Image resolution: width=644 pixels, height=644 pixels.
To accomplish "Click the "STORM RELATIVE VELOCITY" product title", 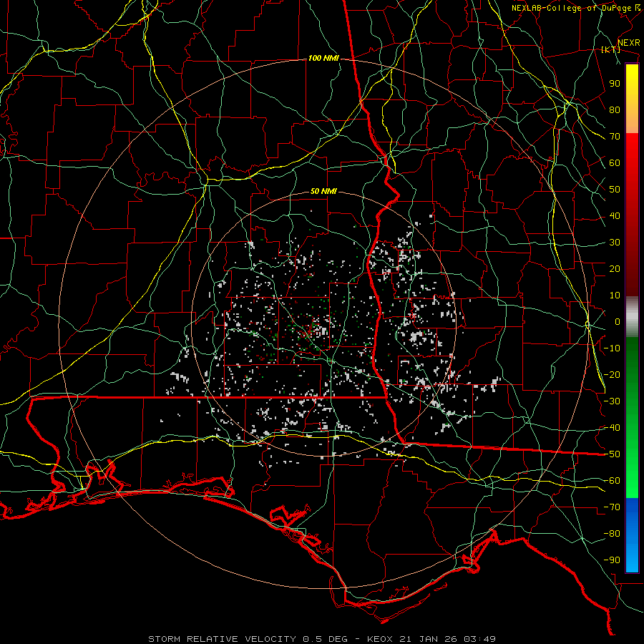I will 222,639.
